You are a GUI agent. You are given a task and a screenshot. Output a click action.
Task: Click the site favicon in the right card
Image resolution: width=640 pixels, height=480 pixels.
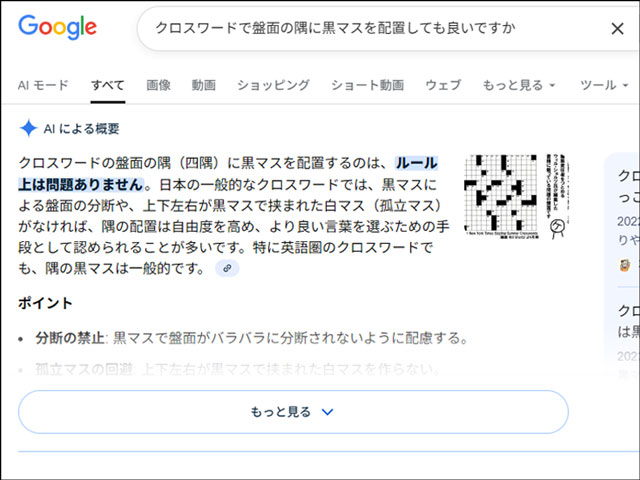[624, 266]
